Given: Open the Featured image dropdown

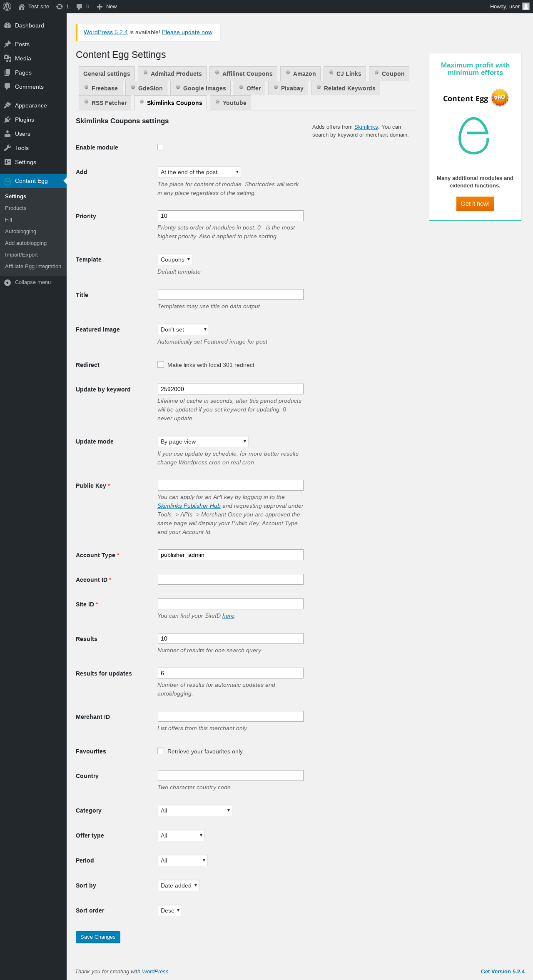Looking at the screenshot, I should [183, 329].
